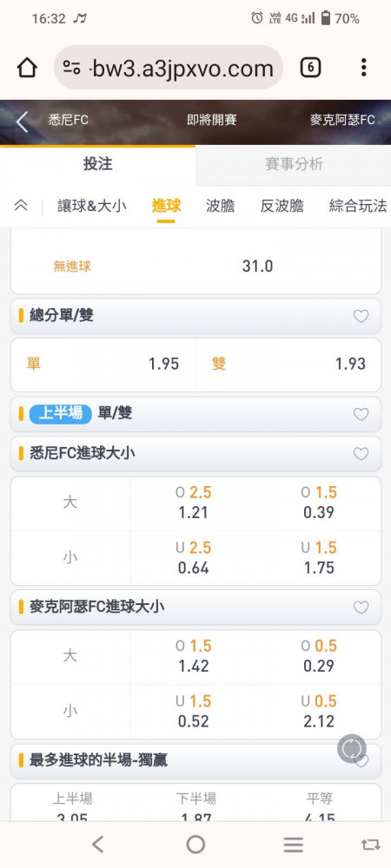Open the browser three-dot menu
391x868 pixels.
point(363,68)
